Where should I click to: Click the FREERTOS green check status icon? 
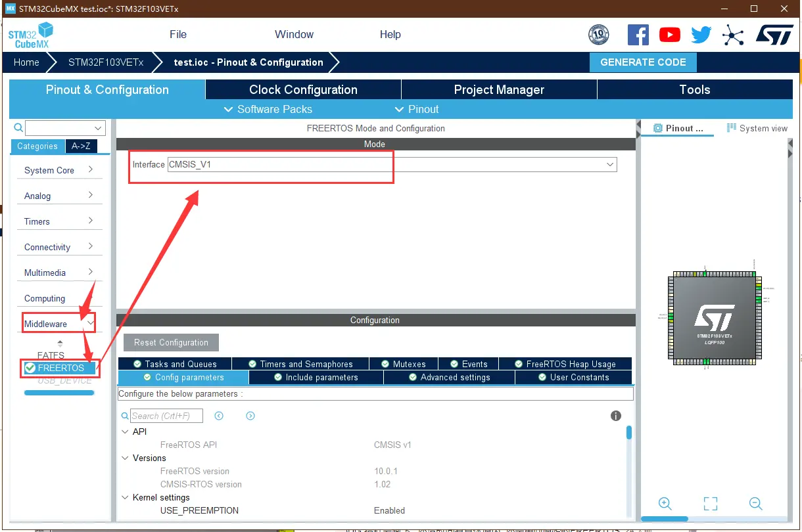click(x=30, y=368)
